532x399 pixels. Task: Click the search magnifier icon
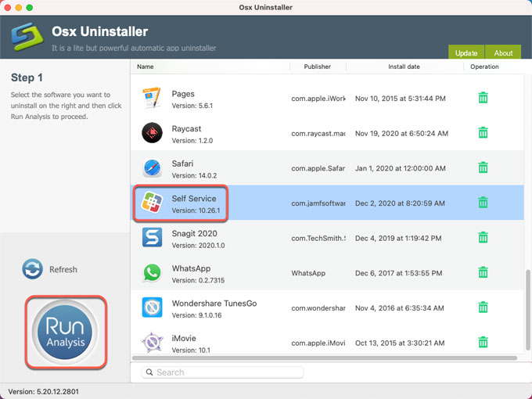(149, 372)
